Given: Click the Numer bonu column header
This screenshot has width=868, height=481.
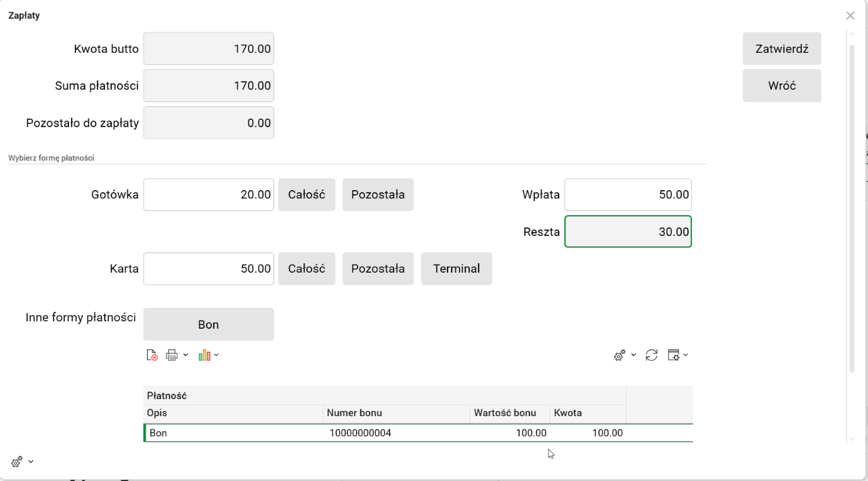Looking at the screenshot, I should point(396,413).
